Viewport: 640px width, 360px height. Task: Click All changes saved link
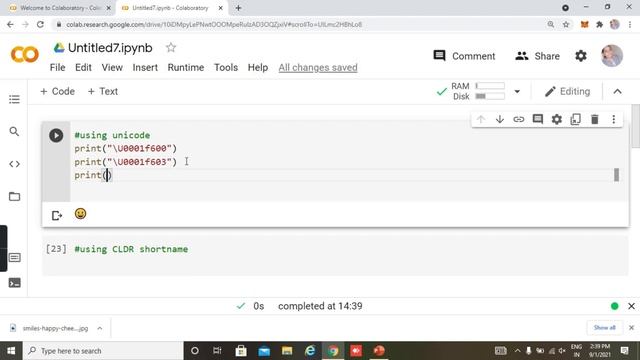point(318,67)
